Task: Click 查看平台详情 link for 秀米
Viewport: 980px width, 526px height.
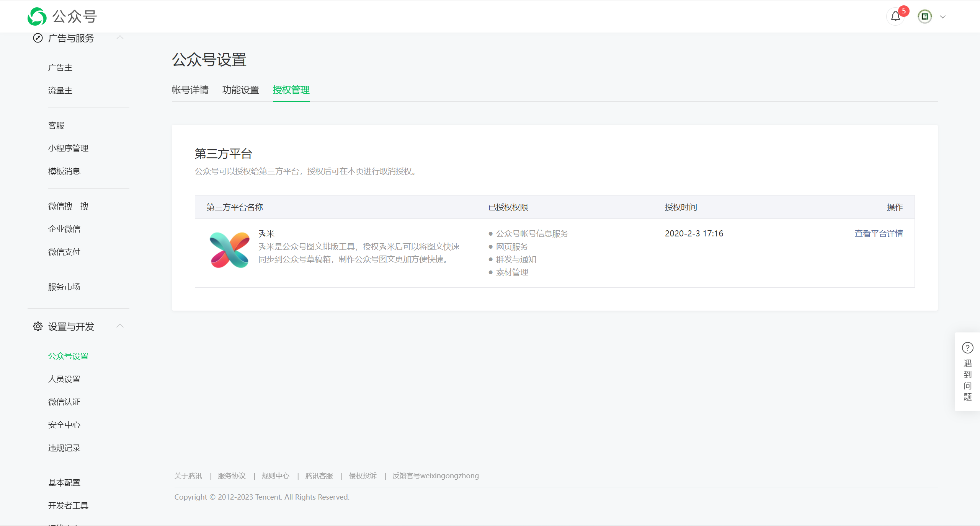Action: (879, 233)
